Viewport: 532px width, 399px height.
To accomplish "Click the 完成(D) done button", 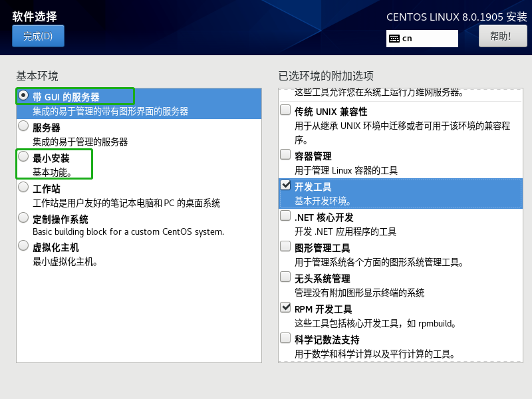I will [x=38, y=36].
